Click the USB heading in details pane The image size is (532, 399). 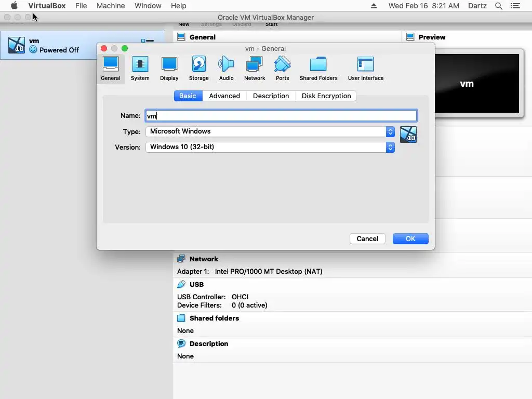[x=196, y=284]
